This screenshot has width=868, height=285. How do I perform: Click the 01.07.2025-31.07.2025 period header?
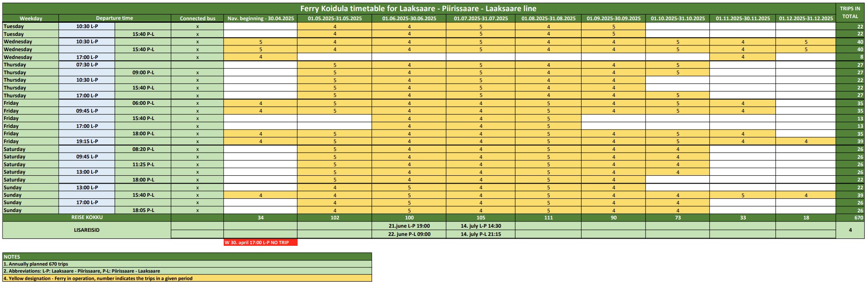pyautogui.click(x=481, y=18)
